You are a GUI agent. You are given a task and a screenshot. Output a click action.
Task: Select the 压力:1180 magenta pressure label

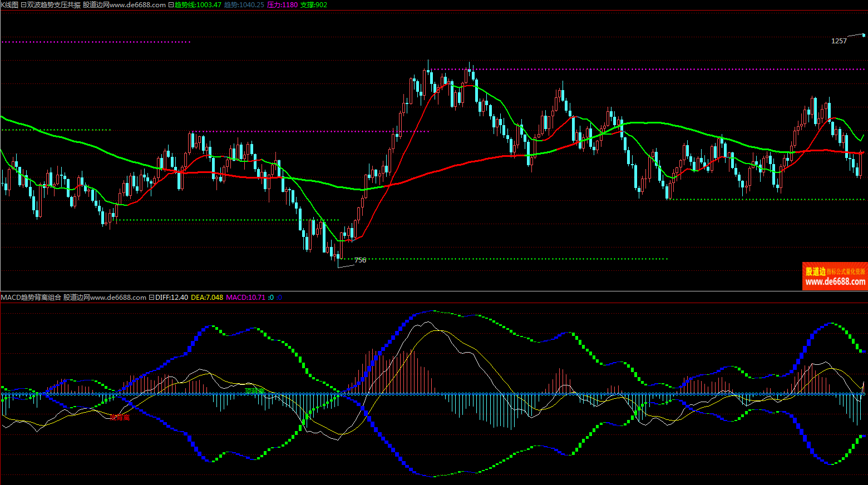(x=282, y=5)
